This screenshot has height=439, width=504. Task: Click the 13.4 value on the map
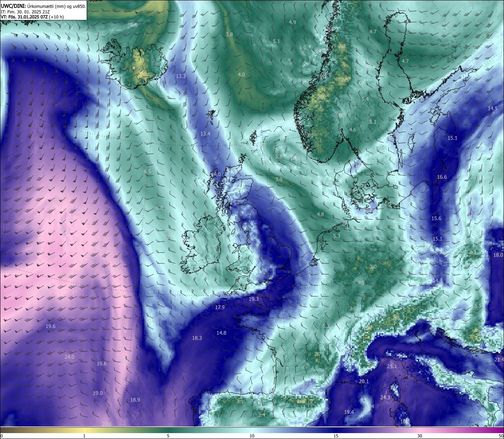(x=205, y=134)
